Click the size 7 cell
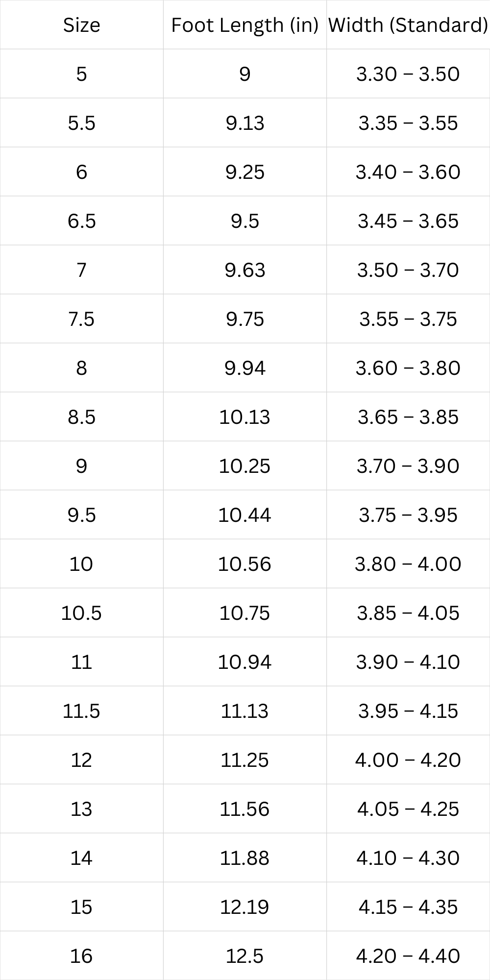Viewport: 490px width, 980px height. point(81,270)
